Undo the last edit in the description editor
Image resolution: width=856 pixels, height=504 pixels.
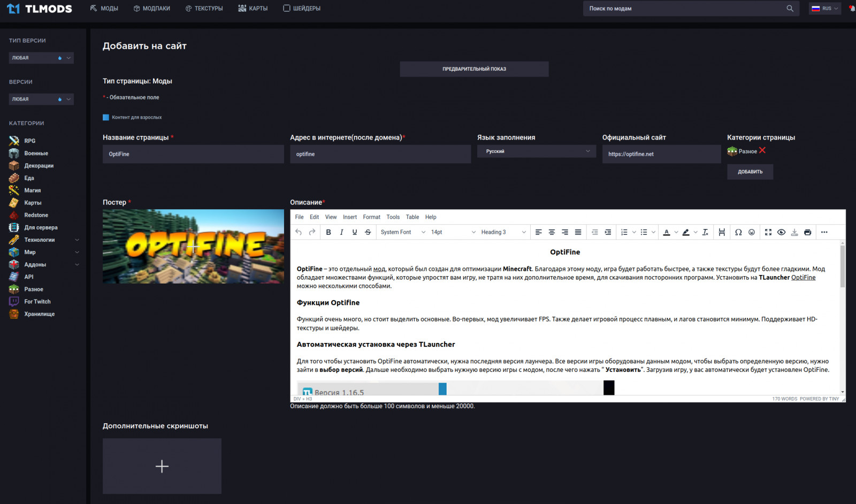coord(299,232)
